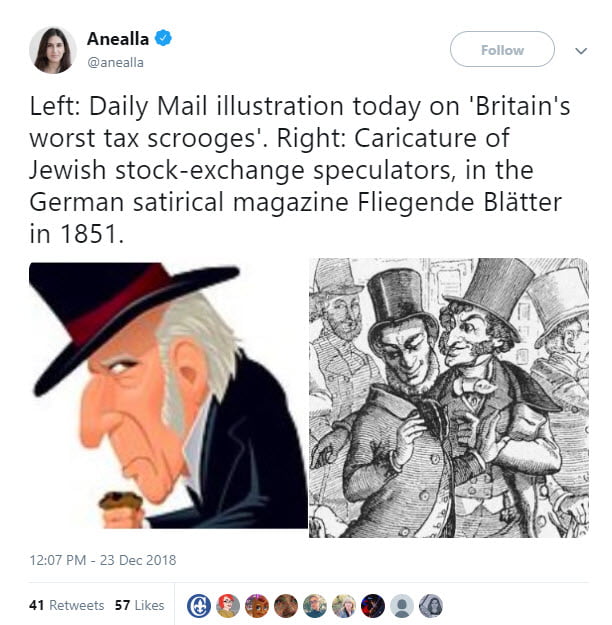Open the last greyscale liker avatar
Screen dimensions: 612x625
431,606
